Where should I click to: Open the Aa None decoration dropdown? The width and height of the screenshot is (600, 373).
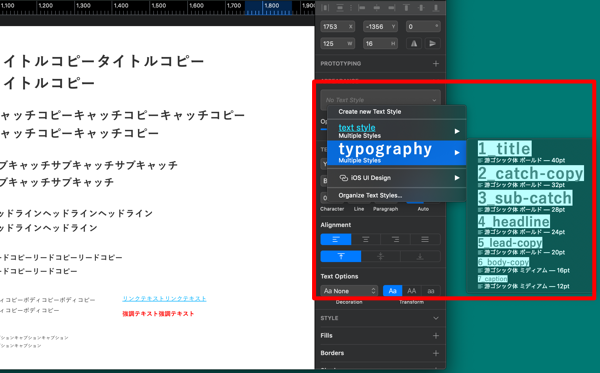[349, 291]
